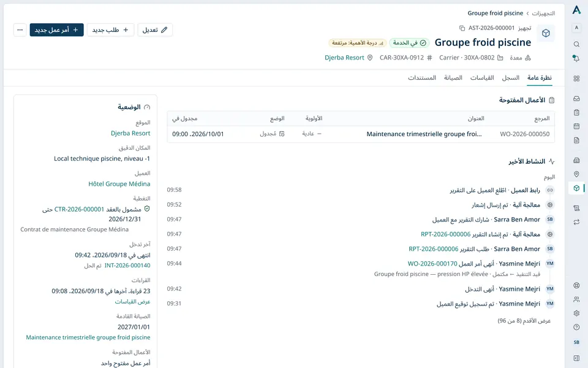This screenshot has height=368, width=588.
Task: Open the workspace switcher 'A' button
Action: pyautogui.click(x=576, y=28)
